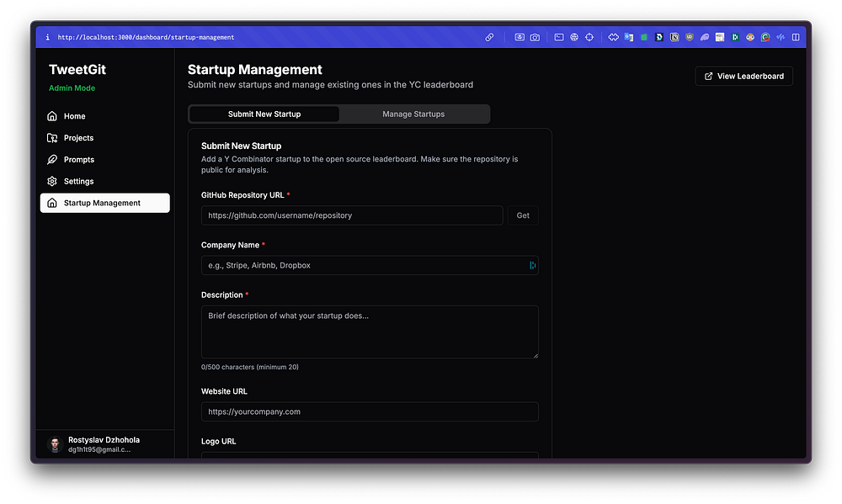Open Home from the sidebar
This screenshot has height=504, width=842.
pos(74,116)
